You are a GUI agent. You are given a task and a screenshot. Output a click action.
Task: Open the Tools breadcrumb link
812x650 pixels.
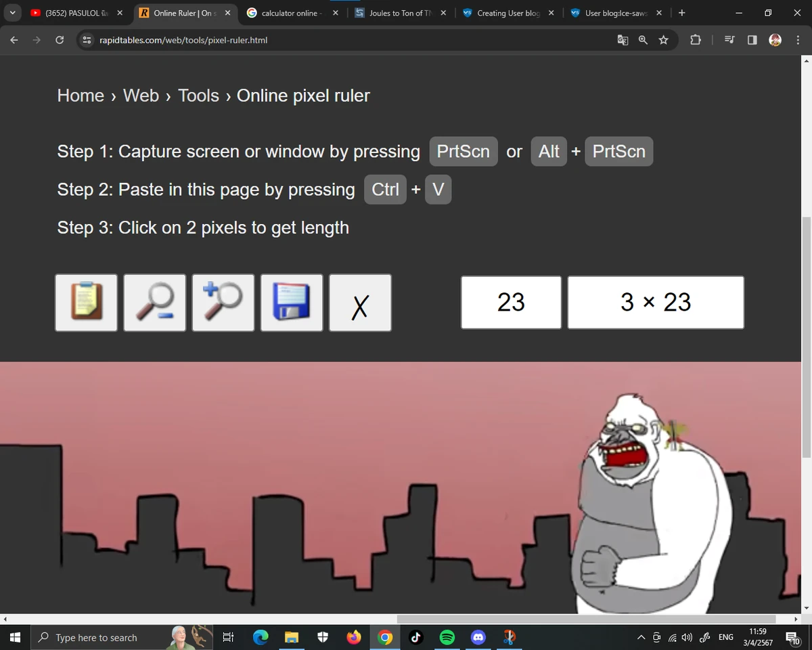[x=198, y=95]
